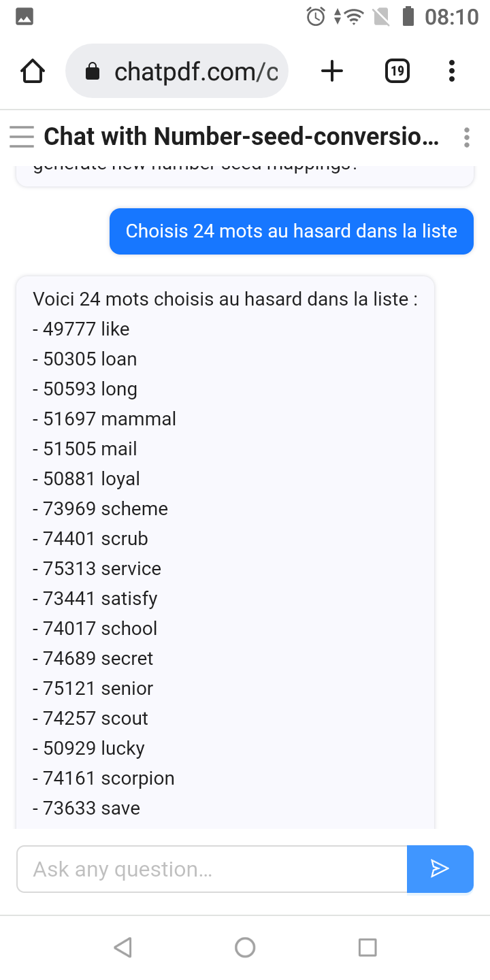Tap the image notification icon in status bar
The width and height of the screenshot is (490, 980).
click(x=24, y=16)
